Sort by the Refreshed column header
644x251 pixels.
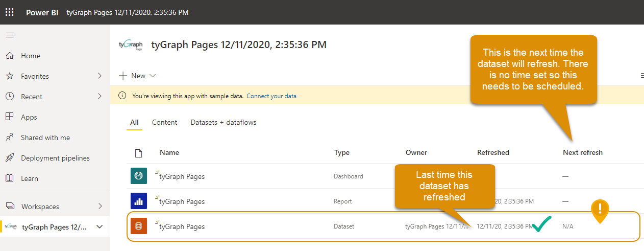(493, 152)
